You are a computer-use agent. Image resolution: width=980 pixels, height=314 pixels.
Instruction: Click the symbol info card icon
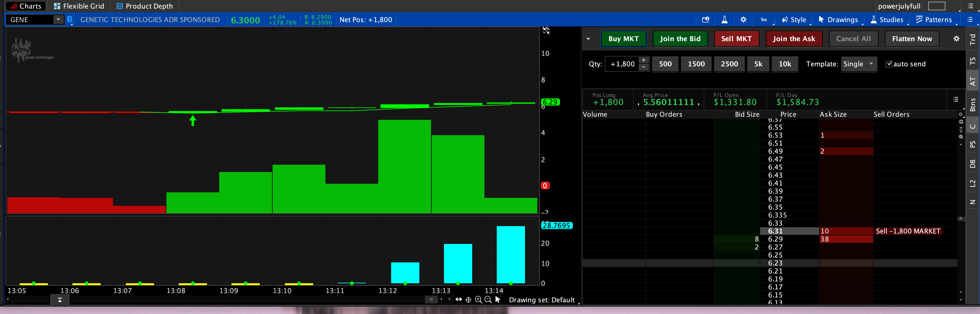705,20
